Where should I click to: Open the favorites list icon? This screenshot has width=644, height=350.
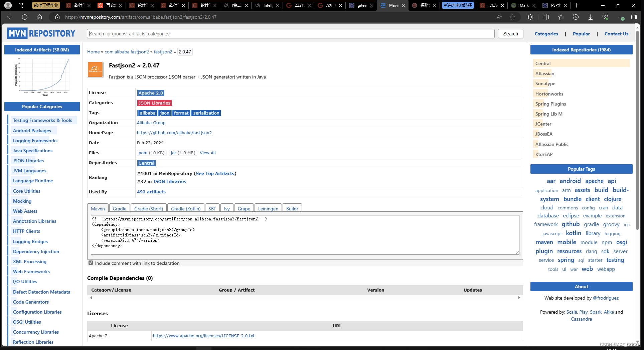click(561, 17)
